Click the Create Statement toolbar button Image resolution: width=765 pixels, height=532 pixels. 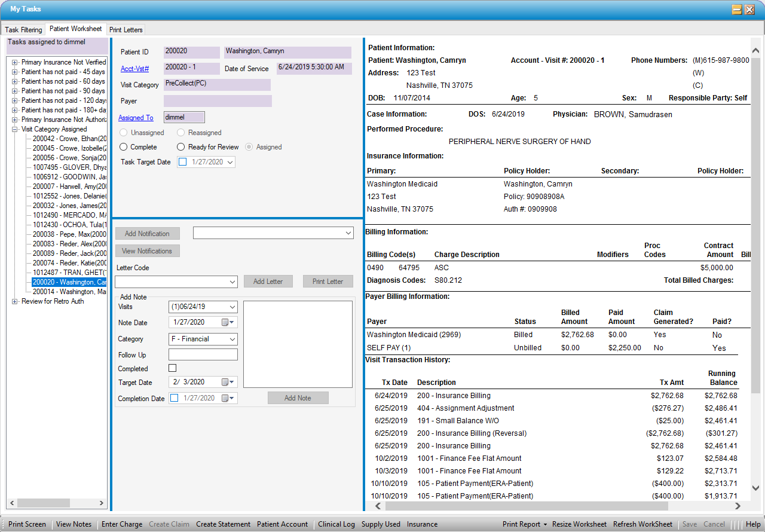coord(223,524)
